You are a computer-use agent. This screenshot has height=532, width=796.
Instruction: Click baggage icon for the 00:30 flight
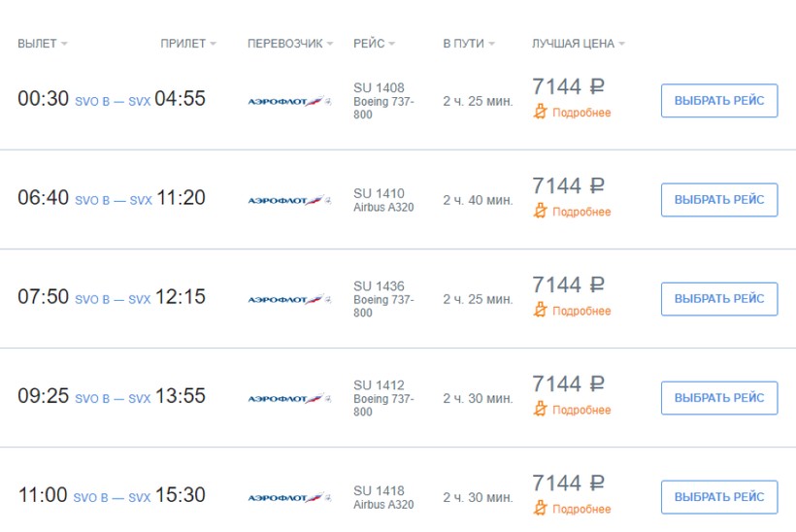(541, 113)
